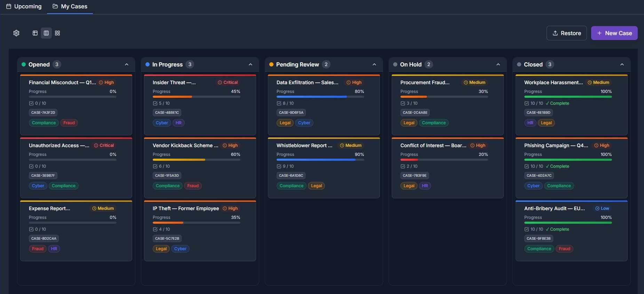Click the CASE-9D6F5A badge
This screenshot has width=644, height=294.
click(291, 112)
